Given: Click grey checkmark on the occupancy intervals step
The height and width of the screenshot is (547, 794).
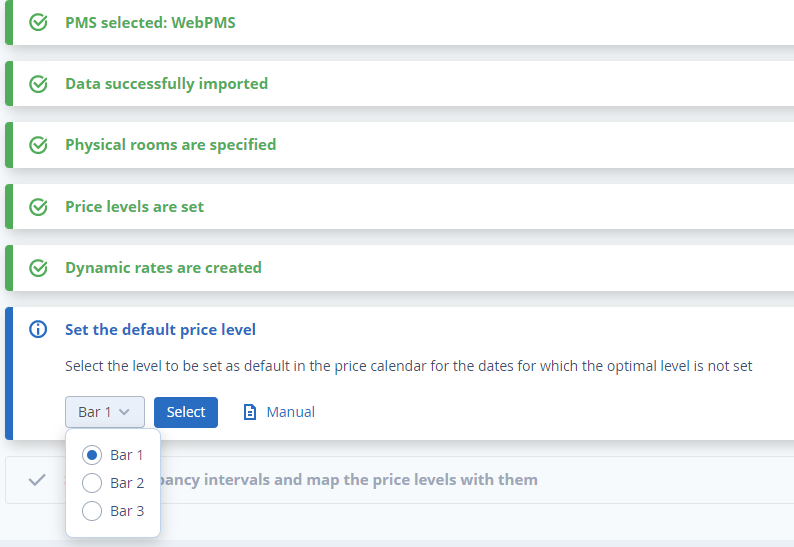Looking at the screenshot, I should point(37,480).
